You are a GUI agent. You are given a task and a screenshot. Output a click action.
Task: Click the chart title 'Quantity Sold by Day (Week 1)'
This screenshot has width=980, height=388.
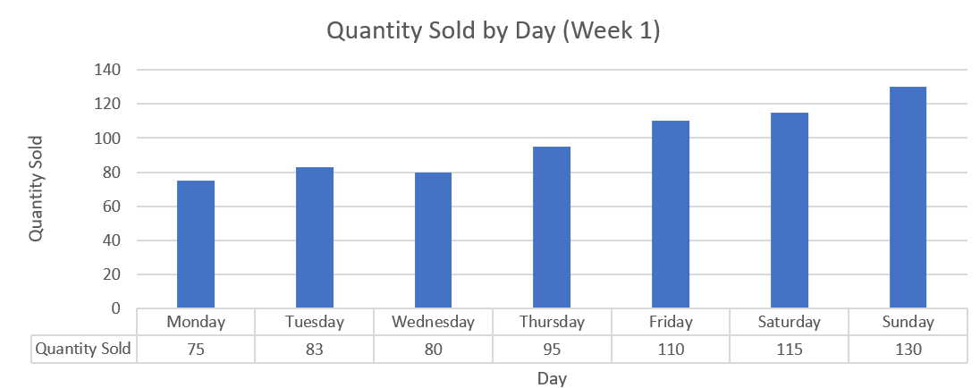(x=493, y=31)
